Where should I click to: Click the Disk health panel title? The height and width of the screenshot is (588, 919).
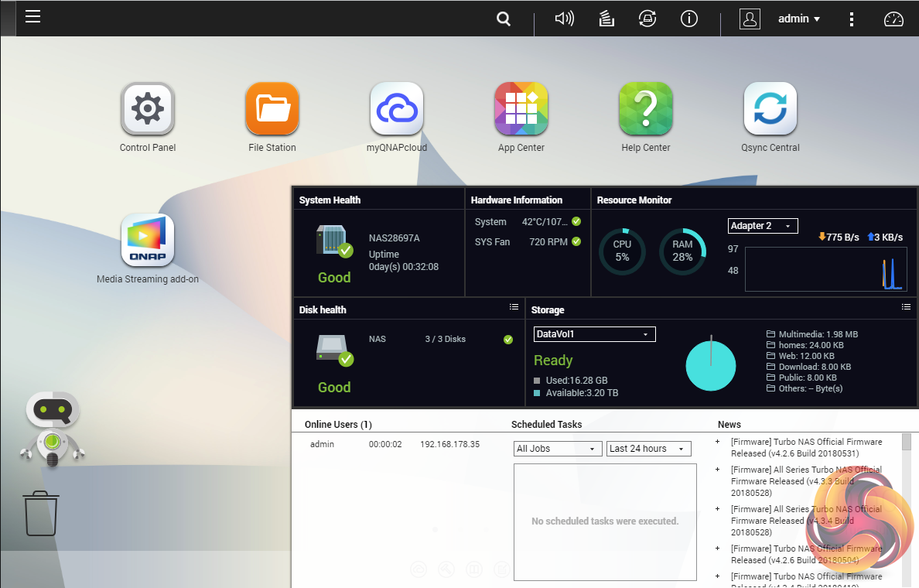click(x=323, y=310)
